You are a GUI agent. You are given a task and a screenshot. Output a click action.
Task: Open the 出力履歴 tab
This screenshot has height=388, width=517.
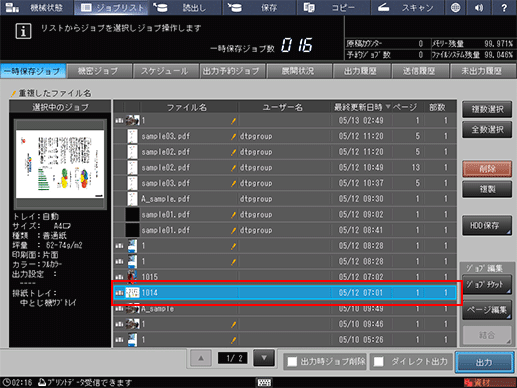click(x=361, y=71)
